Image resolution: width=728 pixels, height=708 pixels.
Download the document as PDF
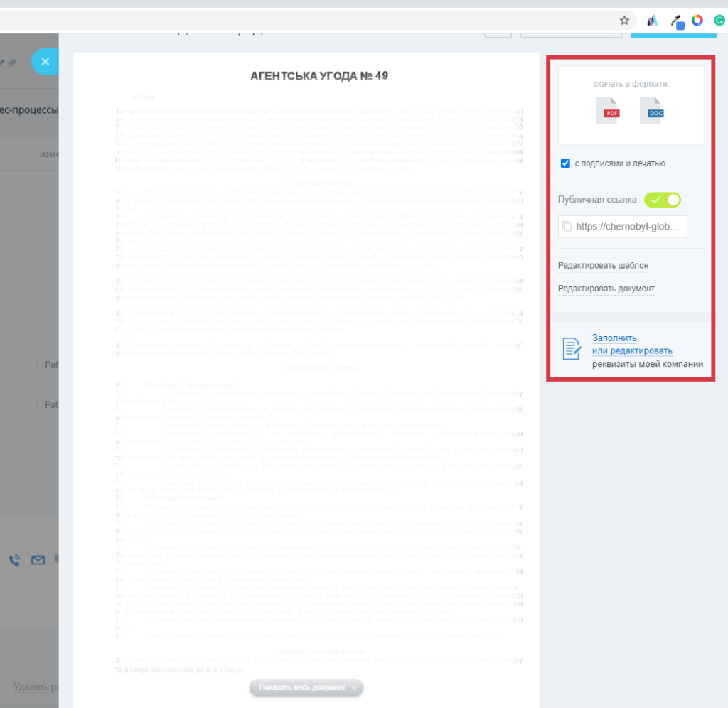pos(608,110)
